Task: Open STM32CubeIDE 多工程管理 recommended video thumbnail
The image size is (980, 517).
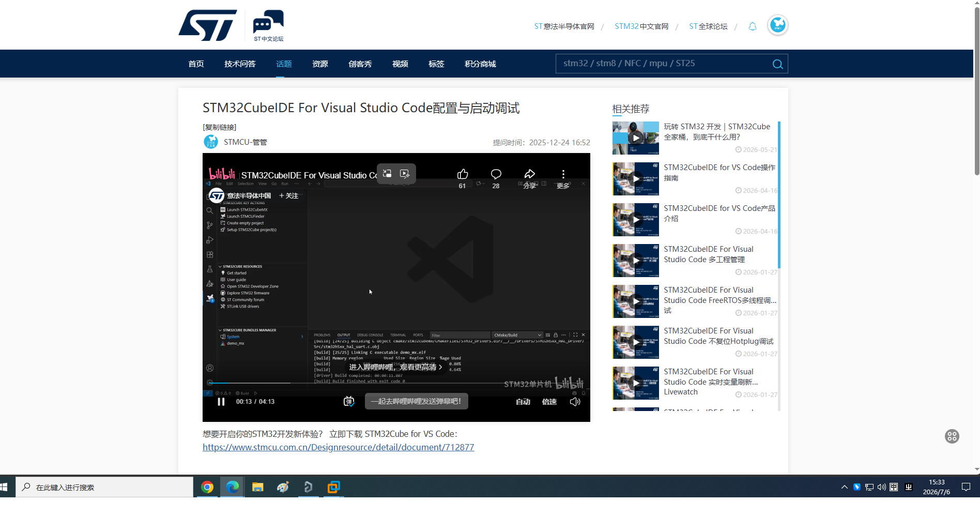Action: pos(636,261)
